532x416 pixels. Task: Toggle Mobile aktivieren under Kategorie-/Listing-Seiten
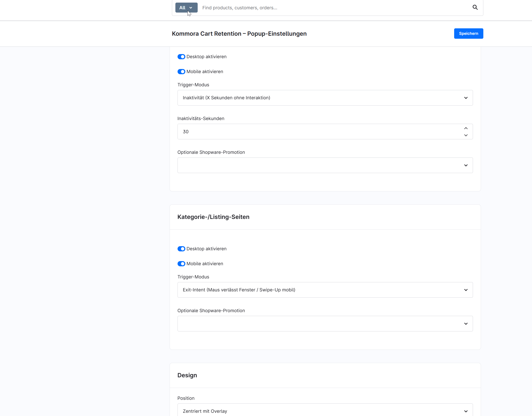coord(181,263)
